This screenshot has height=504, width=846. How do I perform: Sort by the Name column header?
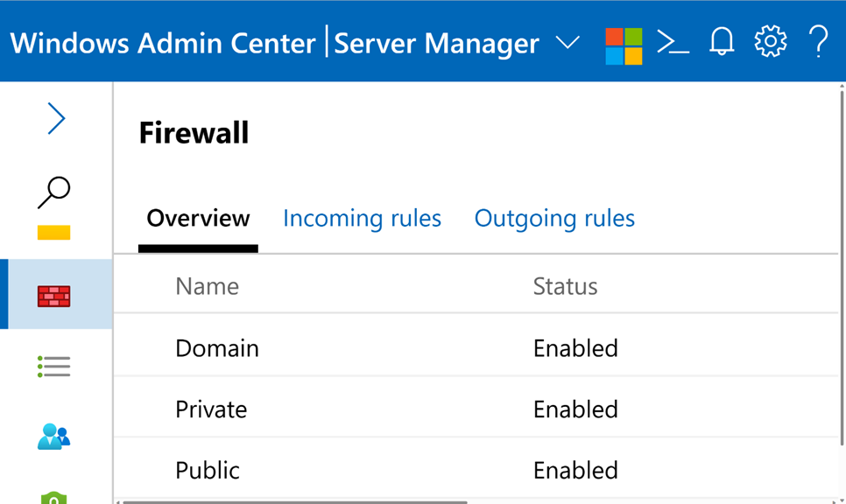[x=208, y=286]
